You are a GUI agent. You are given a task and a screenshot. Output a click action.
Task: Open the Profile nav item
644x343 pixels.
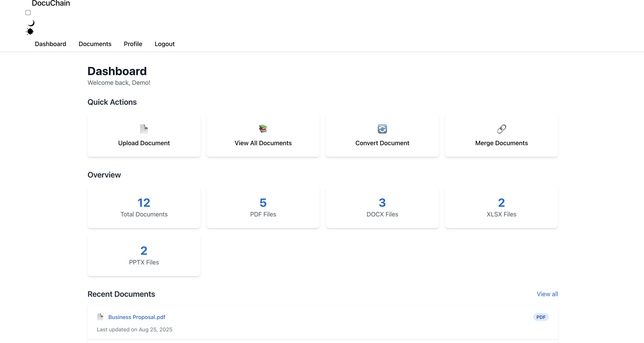pos(133,44)
